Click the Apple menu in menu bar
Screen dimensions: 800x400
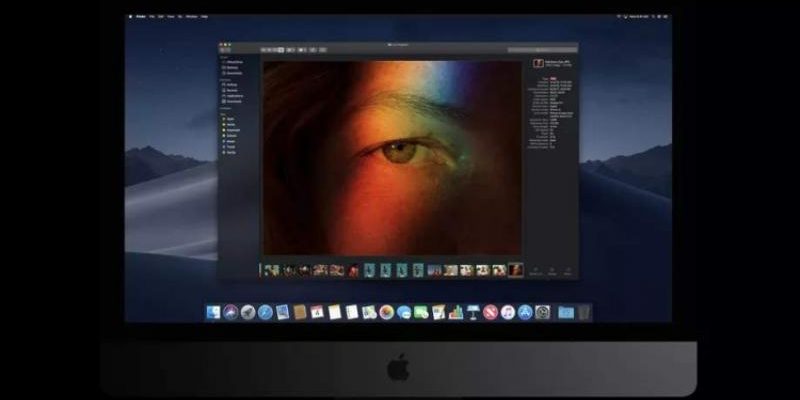tap(132, 17)
